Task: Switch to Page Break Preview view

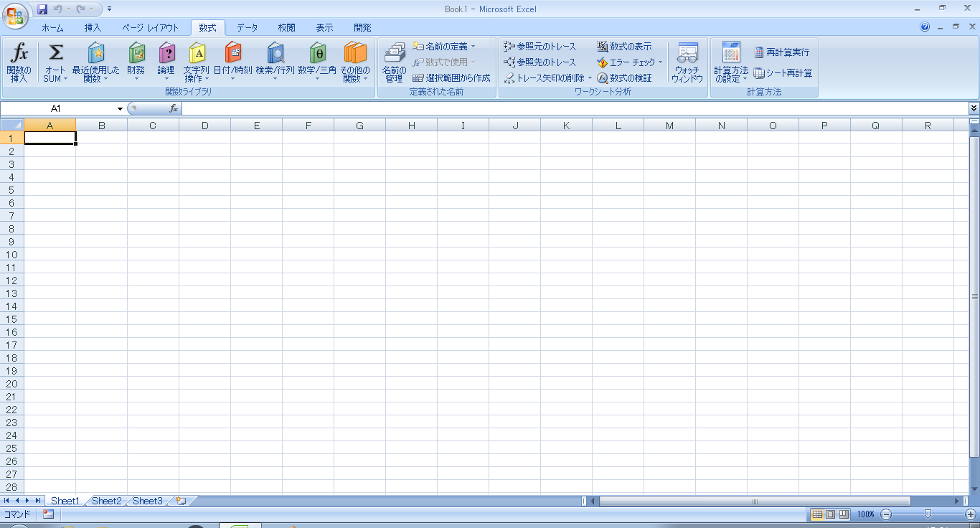Action: (844, 514)
